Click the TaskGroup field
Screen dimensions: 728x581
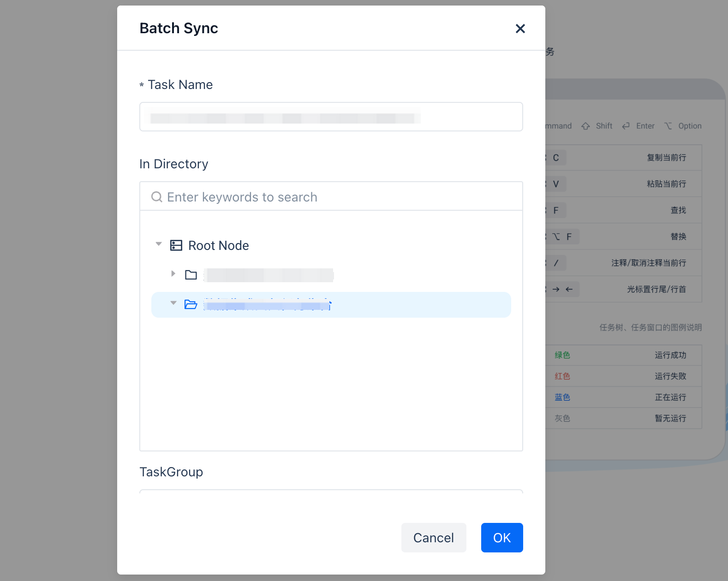[331, 491]
